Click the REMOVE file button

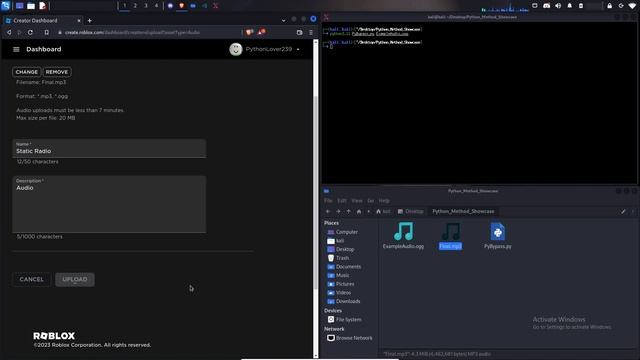coord(57,72)
